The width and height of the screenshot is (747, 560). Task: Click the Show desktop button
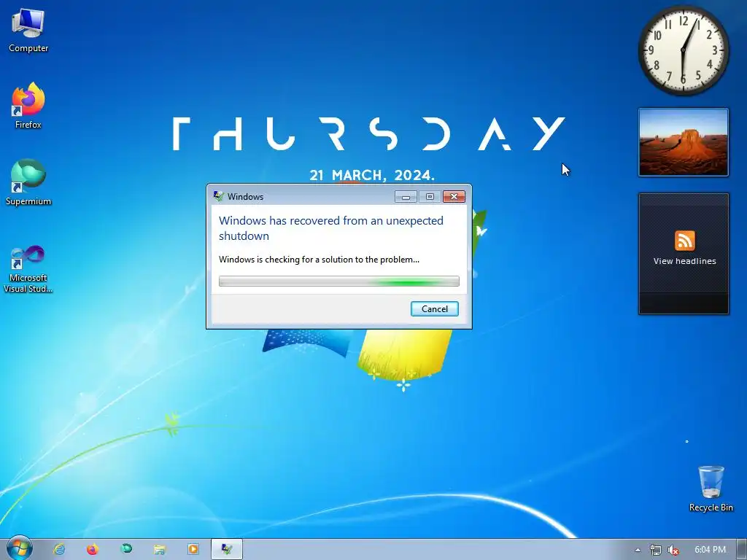point(742,550)
